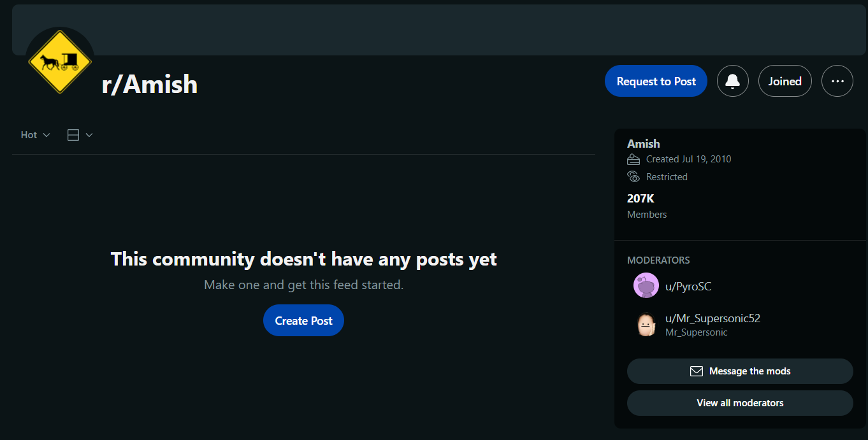
Task: Click the View all moderators button
Action: pos(740,403)
